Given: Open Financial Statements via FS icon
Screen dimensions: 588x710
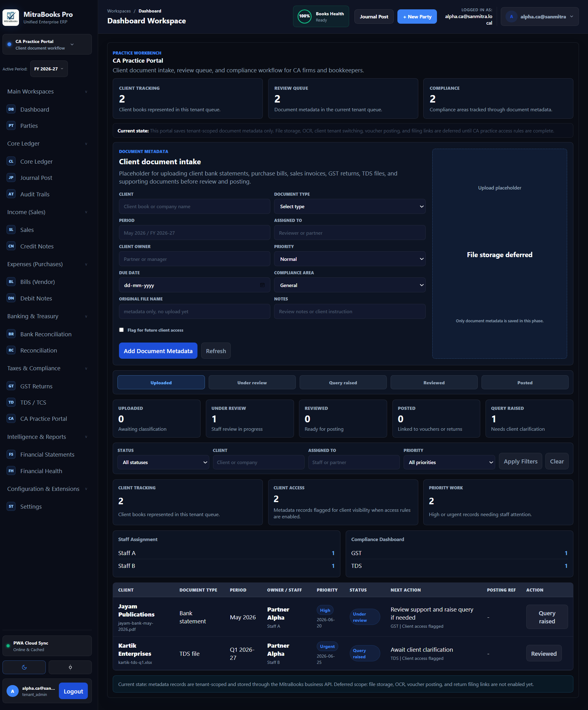Looking at the screenshot, I should pyautogui.click(x=11, y=454).
